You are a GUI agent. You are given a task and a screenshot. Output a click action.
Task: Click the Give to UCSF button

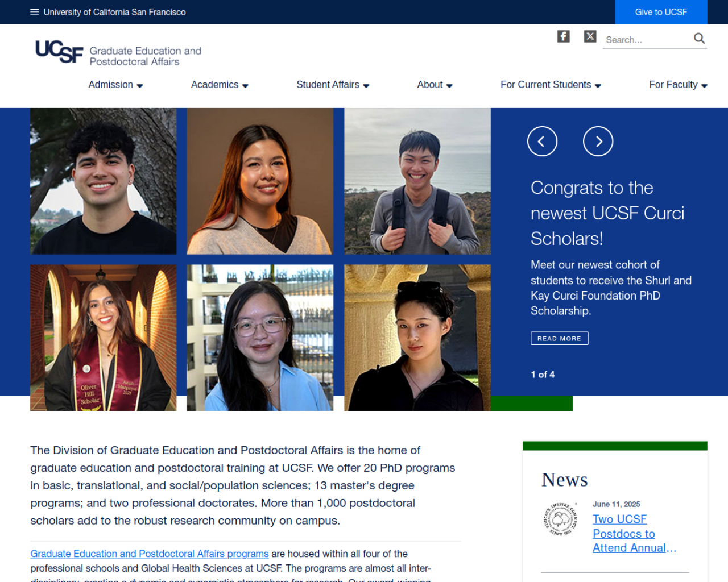(661, 12)
